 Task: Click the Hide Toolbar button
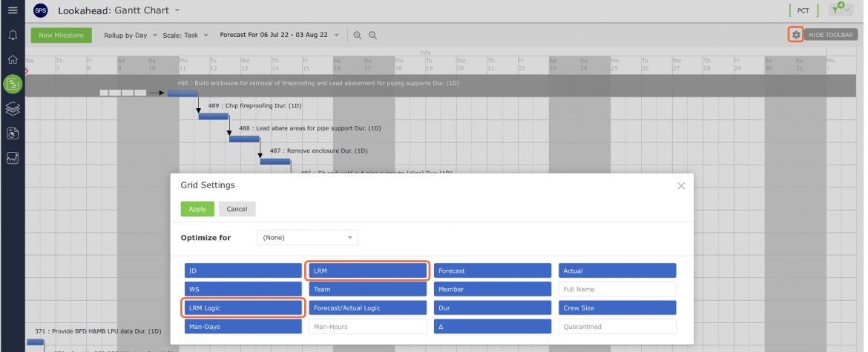[830, 35]
